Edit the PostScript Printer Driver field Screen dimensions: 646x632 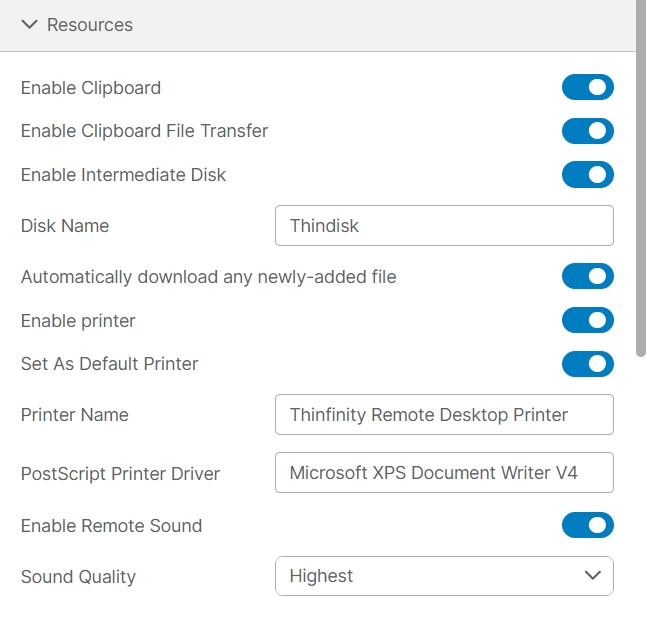click(443, 473)
